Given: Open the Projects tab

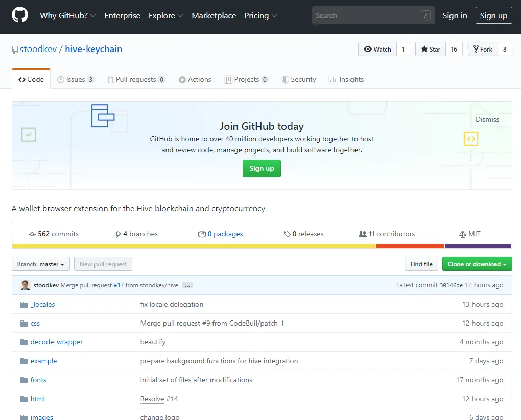Looking at the screenshot, I should [247, 79].
